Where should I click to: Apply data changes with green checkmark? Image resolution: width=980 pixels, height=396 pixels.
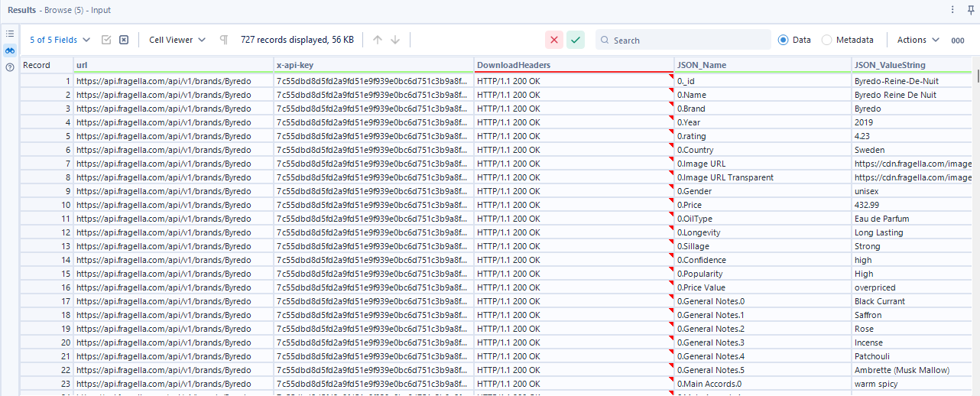pos(576,40)
